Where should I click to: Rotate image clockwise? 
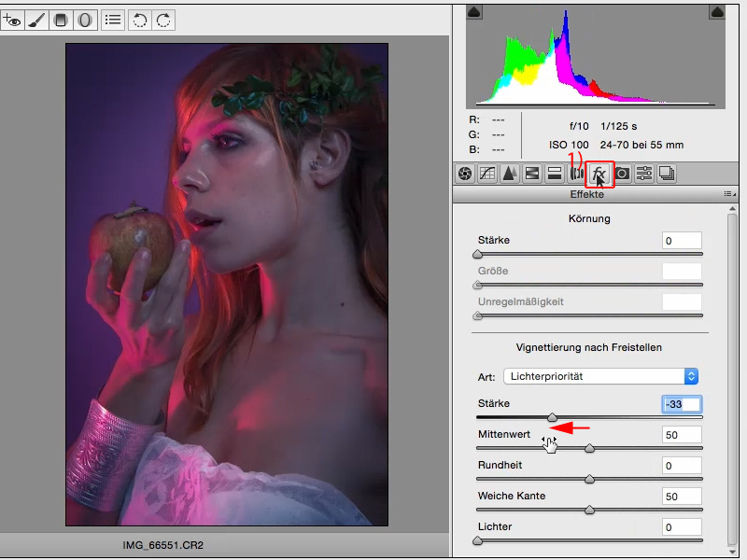click(162, 20)
